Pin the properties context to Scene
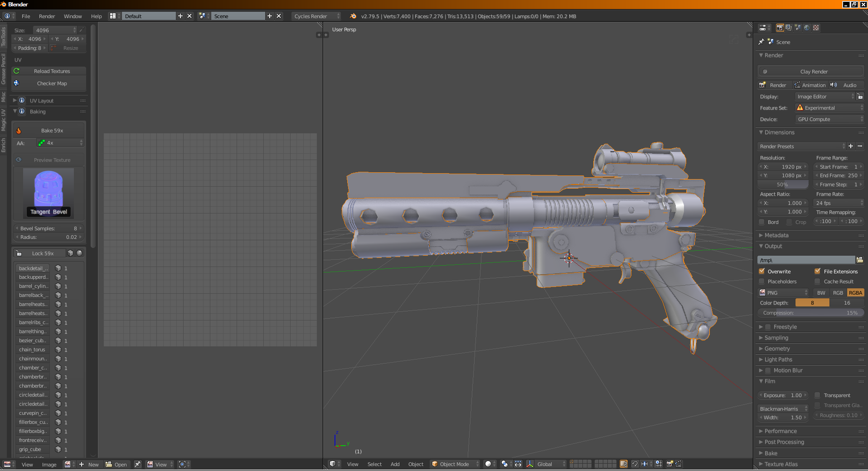Screen dimensions: 868x471 click(761, 42)
